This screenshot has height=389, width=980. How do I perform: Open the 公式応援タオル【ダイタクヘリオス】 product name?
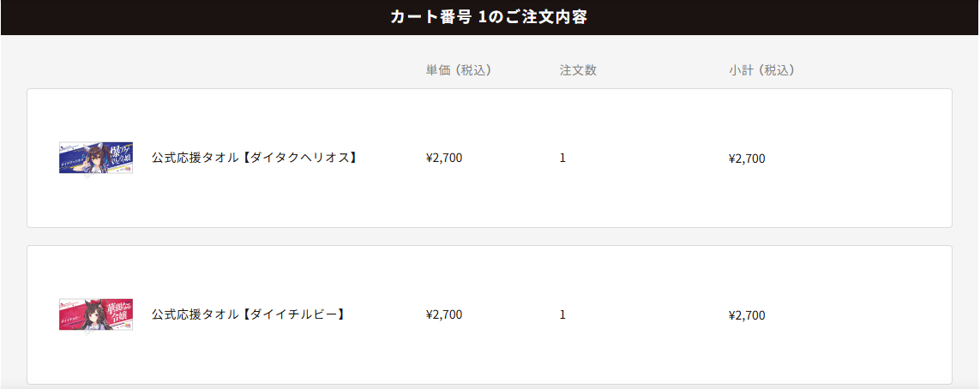coord(254,158)
